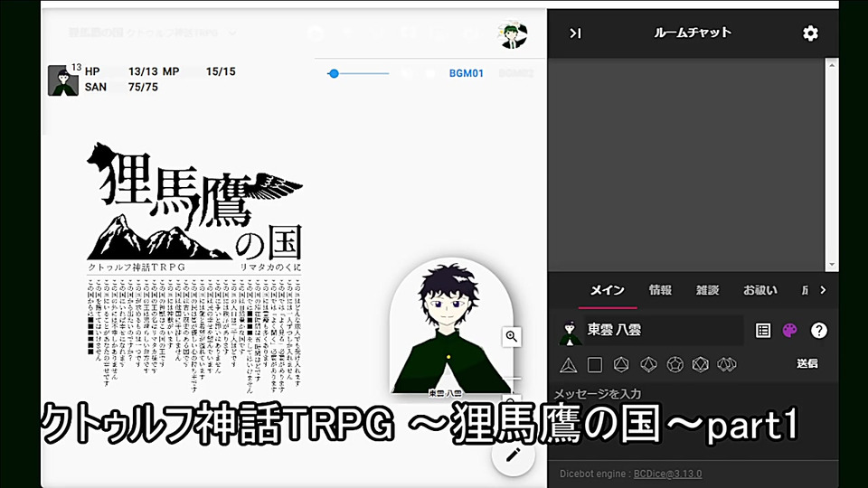Click chat log scrollbar up arrow
This screenshot has height=488, width=868.
[832, 65]
